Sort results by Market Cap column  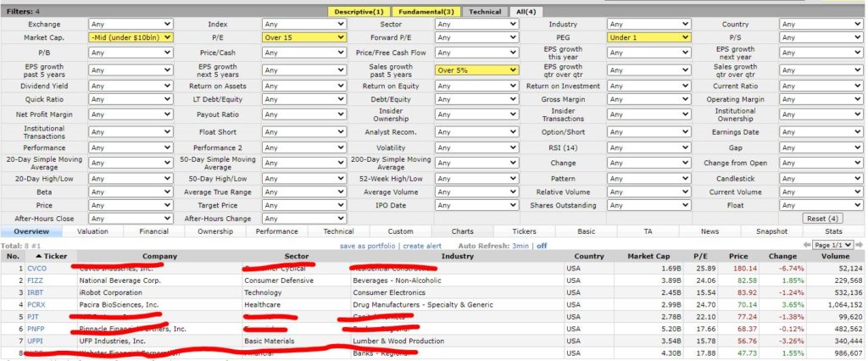pos(648,257)
